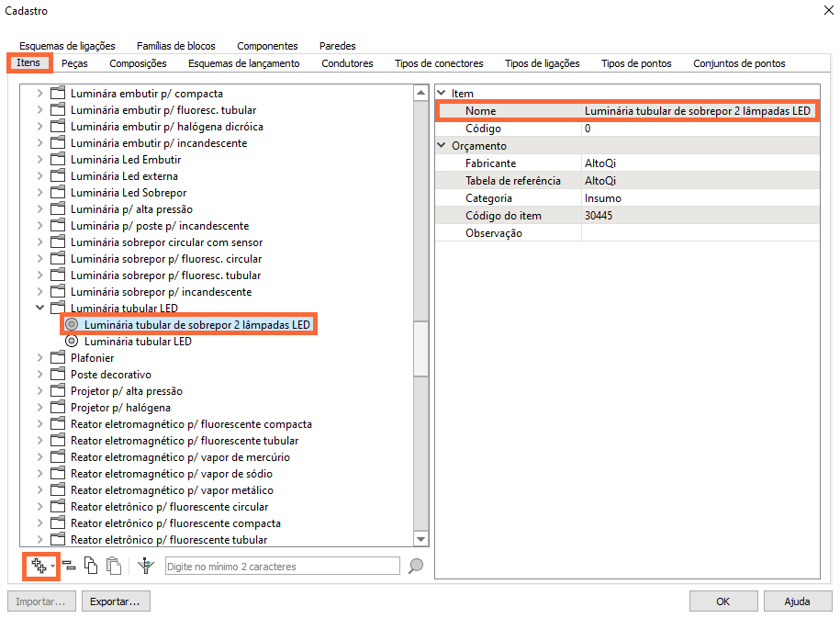Click the remove item minus icon
The width and height of the screenshot is (840, 618).
click(69, 567)
